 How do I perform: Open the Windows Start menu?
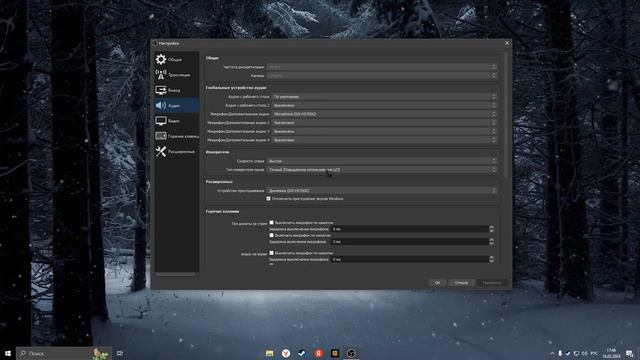pos(8,353)
